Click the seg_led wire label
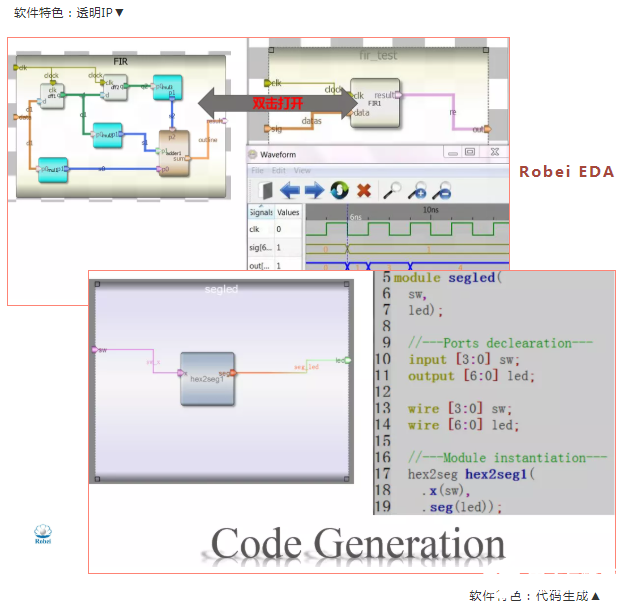627x605 pixels. coord(306,367)
